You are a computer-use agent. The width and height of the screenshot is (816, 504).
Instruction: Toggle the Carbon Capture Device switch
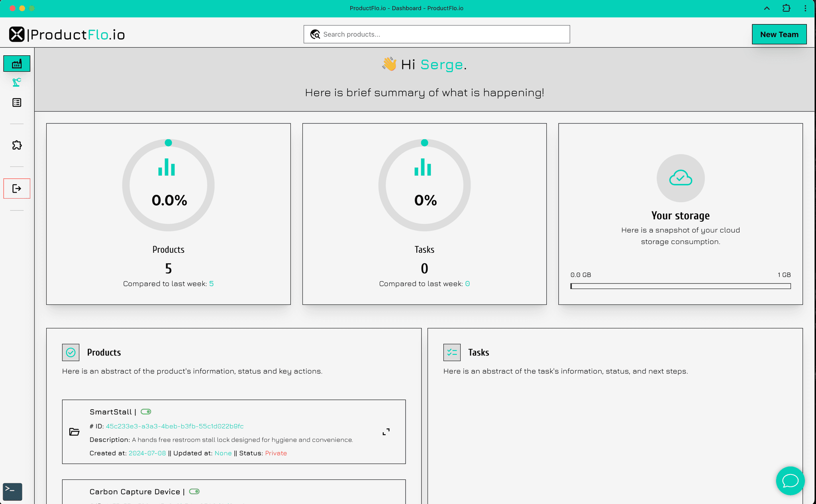[194, 491]
